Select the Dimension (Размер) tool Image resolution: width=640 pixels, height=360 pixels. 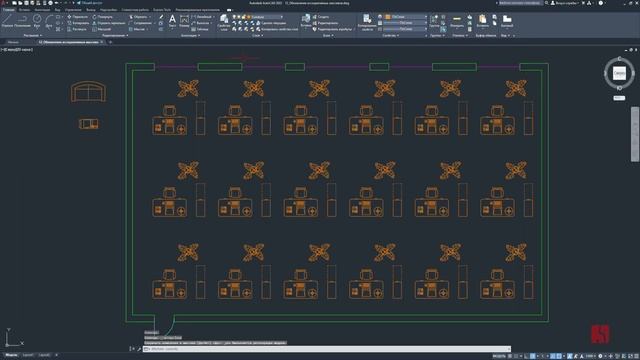(x=184, y=21)
